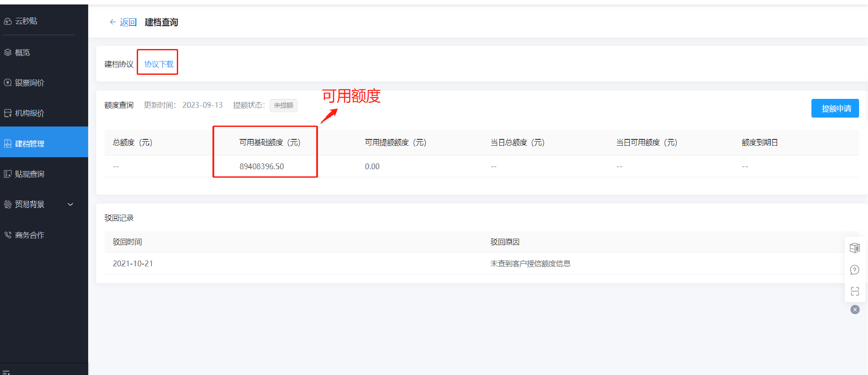Expand the 贸易背景 submenu chevron
This screenshot has height=375, width=868.
click(70, 204)
